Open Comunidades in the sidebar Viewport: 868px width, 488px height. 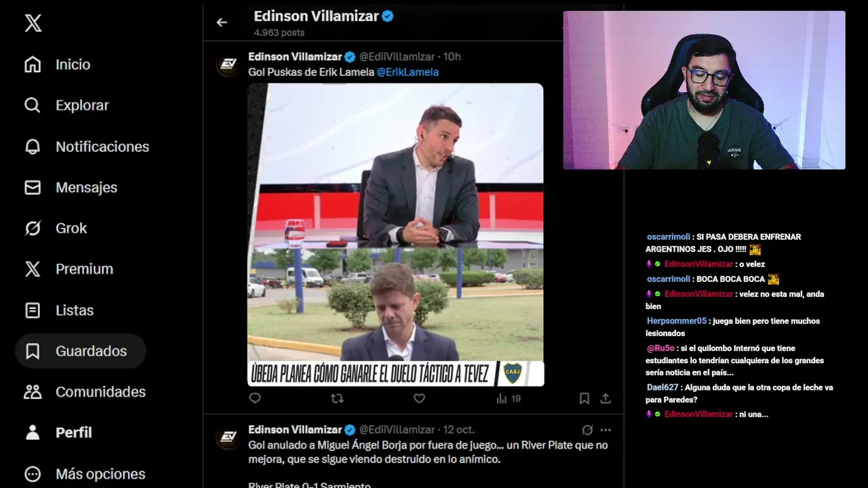click(x=85, y=392)
